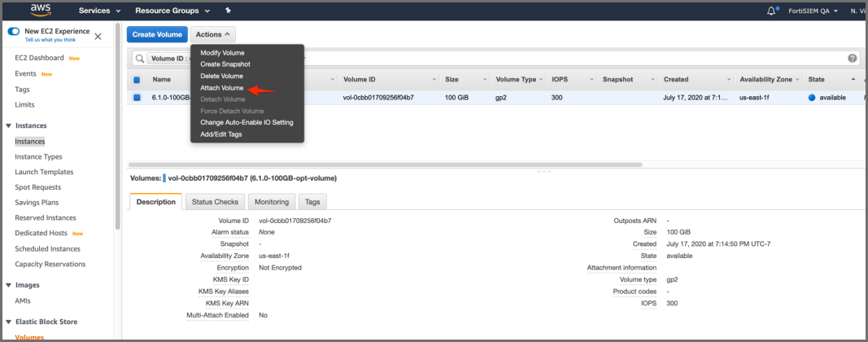Switch to the Status Checks tab

pos(215,202)
